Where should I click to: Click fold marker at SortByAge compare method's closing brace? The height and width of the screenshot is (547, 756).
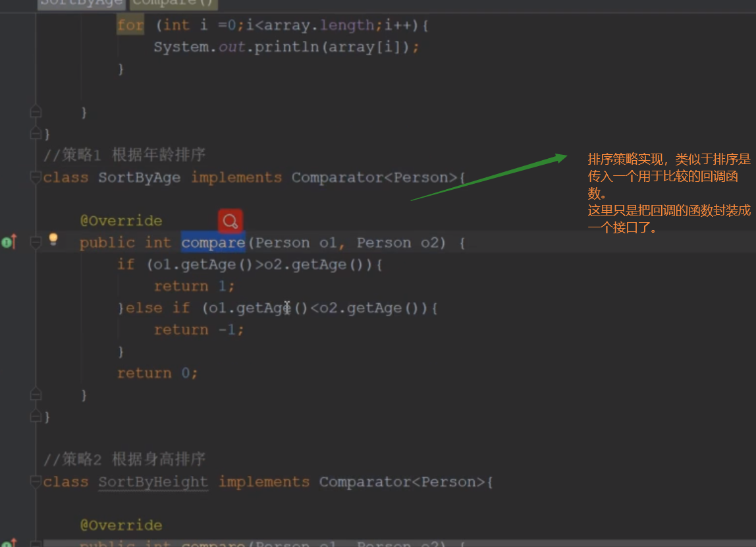pos(36,394)
